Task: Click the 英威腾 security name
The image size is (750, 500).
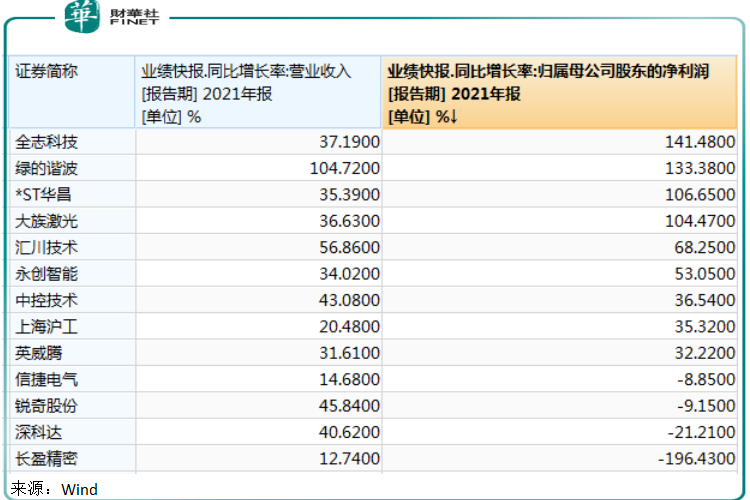Action: (40, 353)
